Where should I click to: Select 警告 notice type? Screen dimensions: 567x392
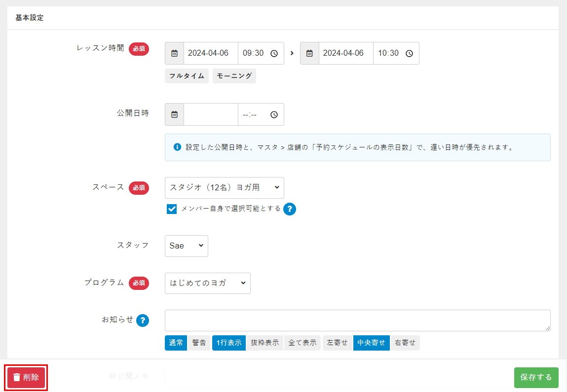[199, 343]
